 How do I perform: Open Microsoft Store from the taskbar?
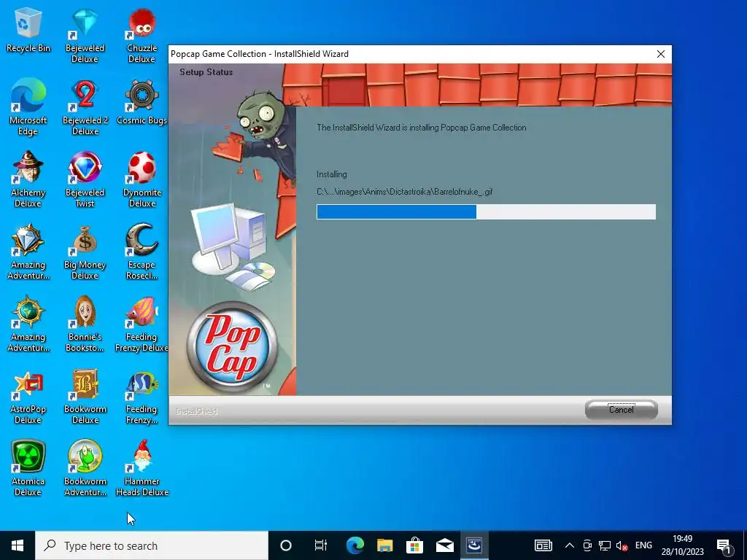414,545
